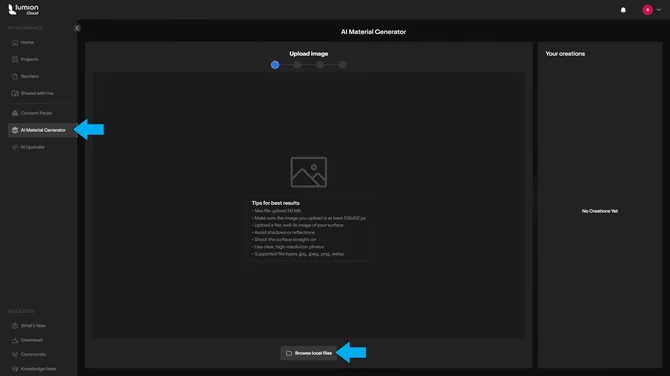Click Browse local files button
Screen dimensions: 670x376
pos(309,353)
